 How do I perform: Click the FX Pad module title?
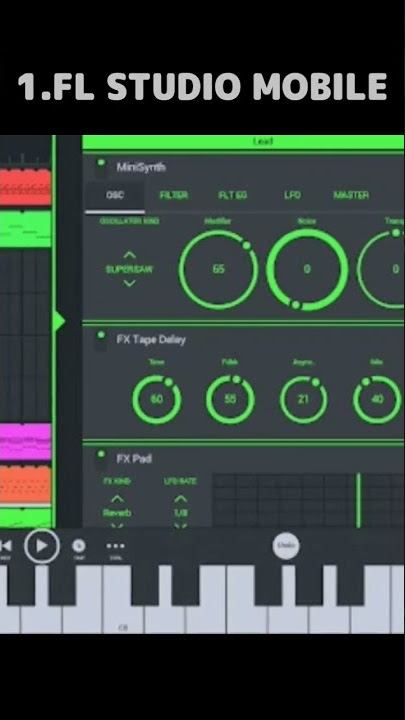(134, 459)
